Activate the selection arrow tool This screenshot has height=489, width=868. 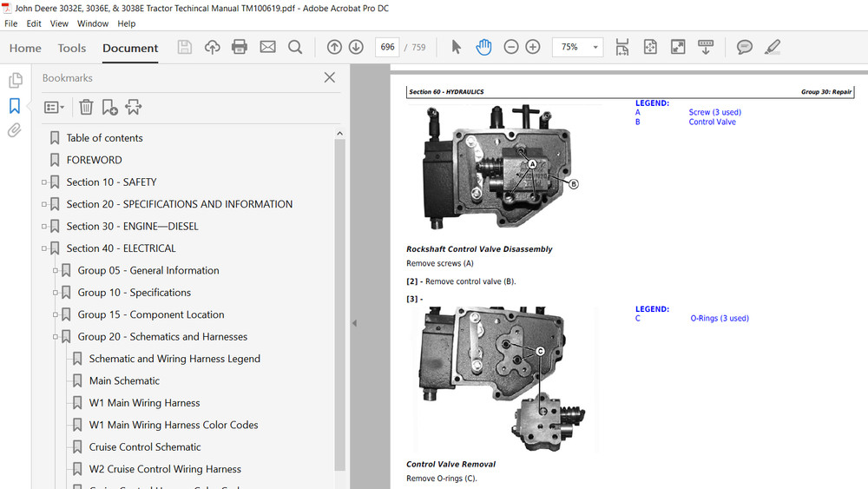point(457,47)
